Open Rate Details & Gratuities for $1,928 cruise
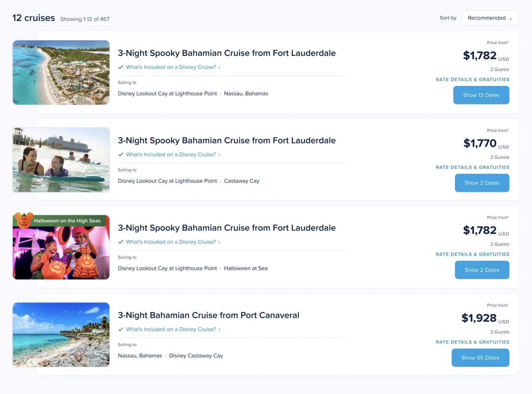 click(x=472, y=342)
